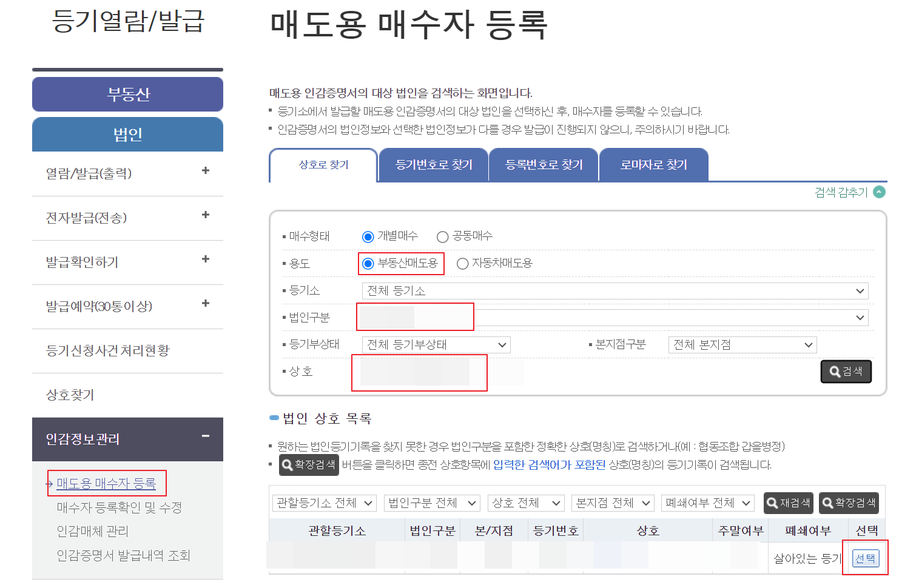Viewport: 899px width, 588px height.
Task: Click the 확장검색 button above table
Action: pyautogui.click(x=849, y=503)
